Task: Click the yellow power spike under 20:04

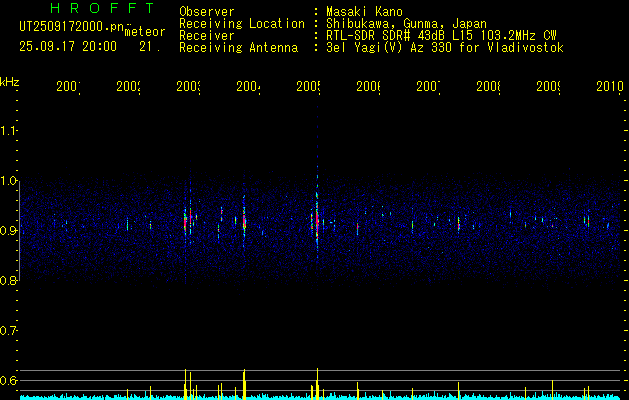Action: [244, 384]
